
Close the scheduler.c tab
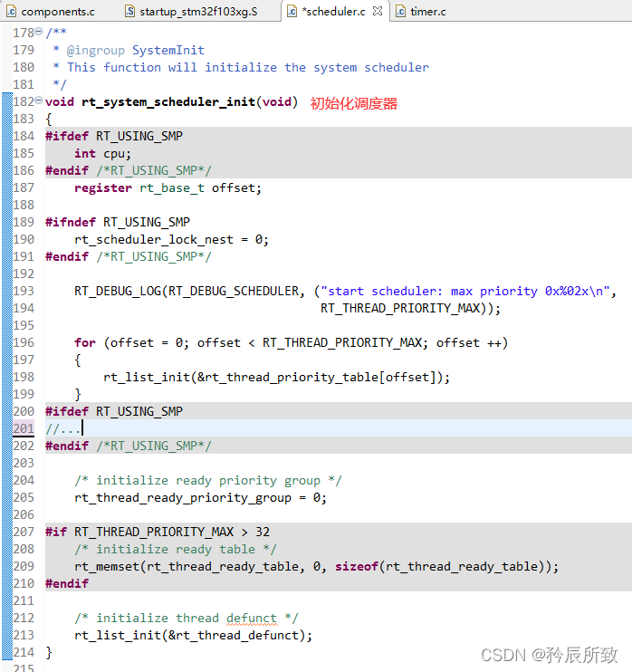pyautogui.click(x=378, y=11)
